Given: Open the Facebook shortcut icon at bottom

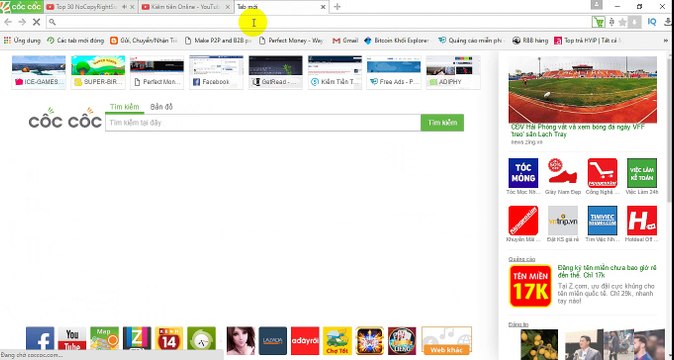Looking at the screenshot, I should 40,341.
